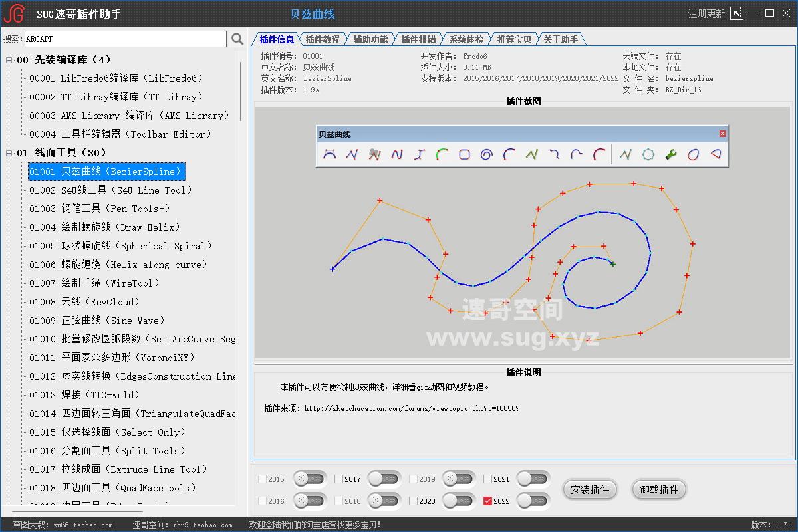Toggle the disabled switch beside 2019
Image resolution: width=798 pixels, height=532 pixels.
tap(459, 479)
